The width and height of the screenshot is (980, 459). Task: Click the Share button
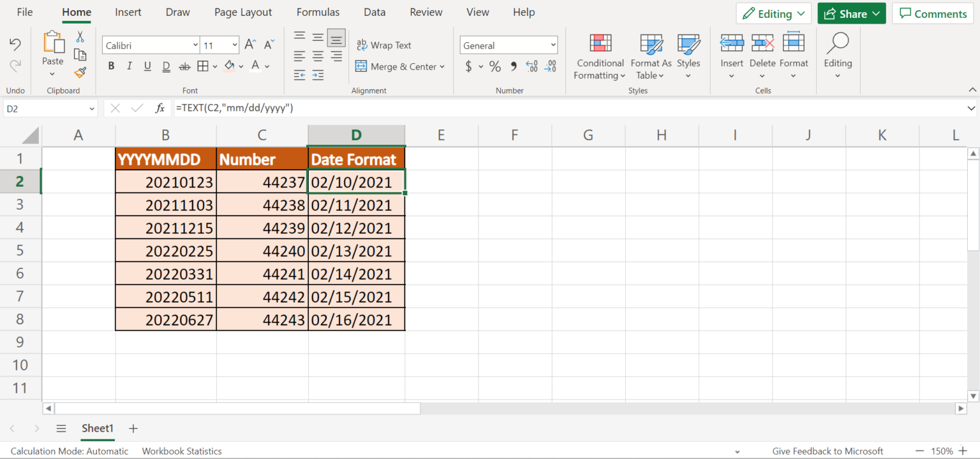[851, 13]
